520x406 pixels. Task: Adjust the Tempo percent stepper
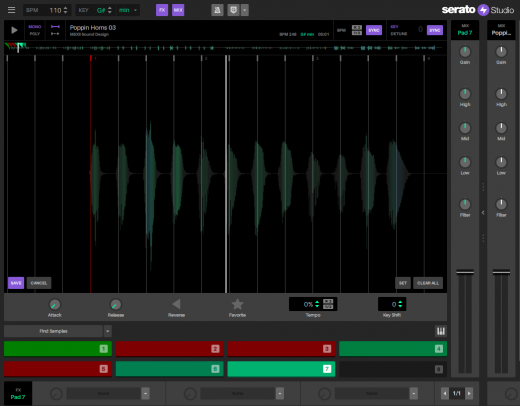coord(317,304)
